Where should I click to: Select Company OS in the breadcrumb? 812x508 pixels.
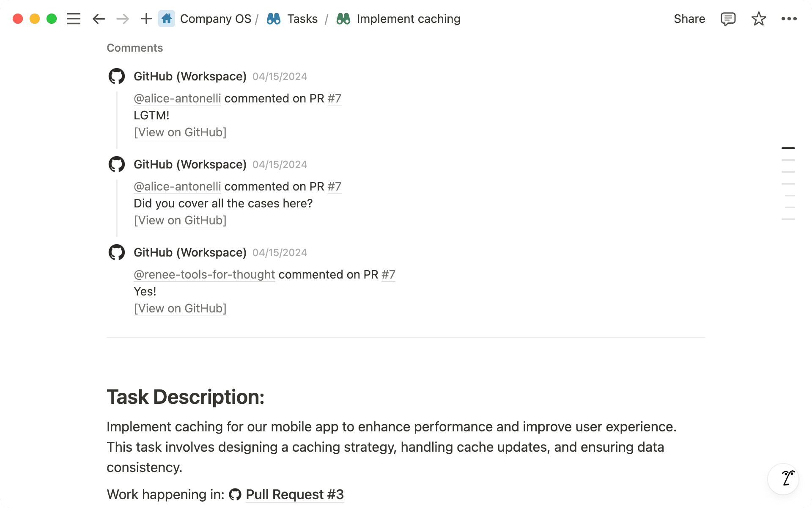coord(216,19)
